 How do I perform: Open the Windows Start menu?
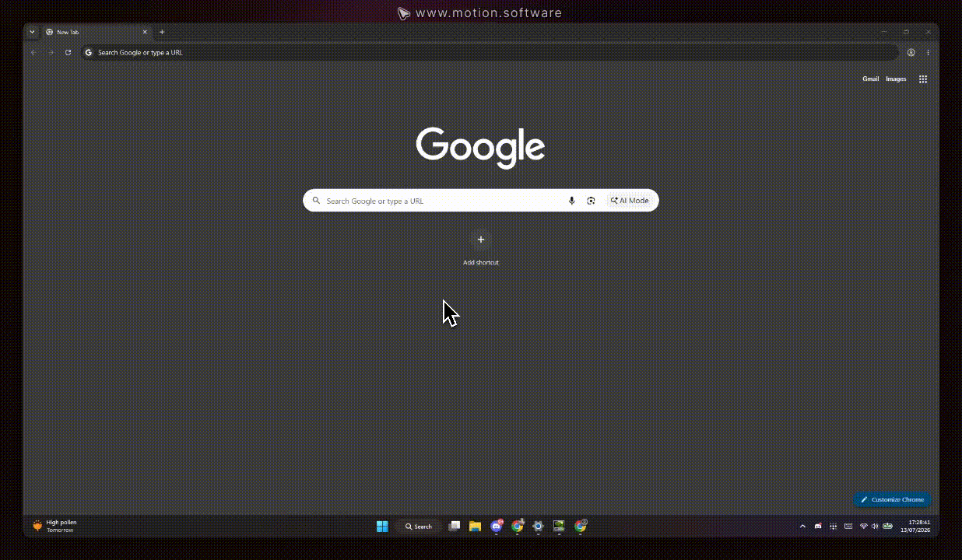(382, 527)
